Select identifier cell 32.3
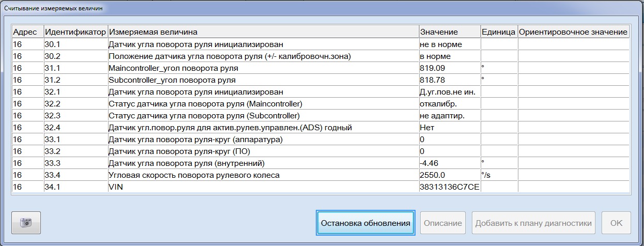The height and width of the screenshot is (246, 644). click(x=75, y=116)
